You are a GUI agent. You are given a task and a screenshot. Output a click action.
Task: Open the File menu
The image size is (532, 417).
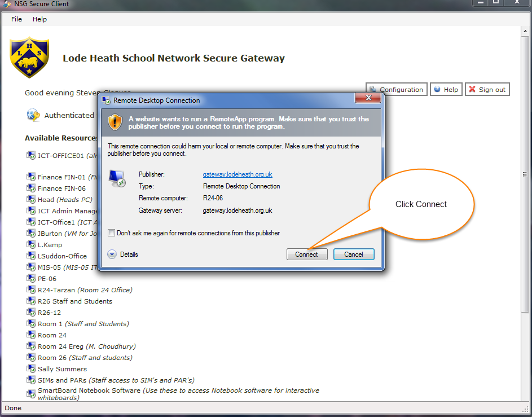click(x=17, y=19)
